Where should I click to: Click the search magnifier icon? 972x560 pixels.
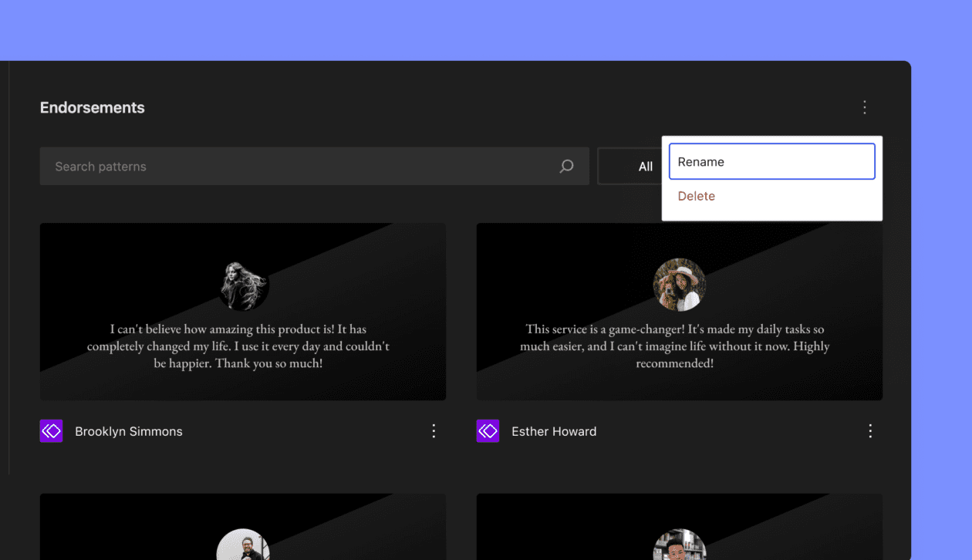[566, 167]
